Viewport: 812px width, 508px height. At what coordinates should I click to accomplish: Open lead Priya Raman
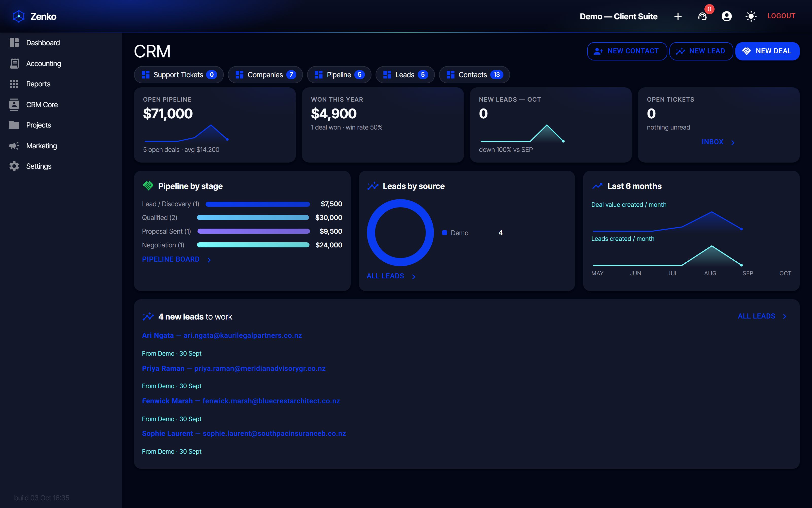pos(233,368)
